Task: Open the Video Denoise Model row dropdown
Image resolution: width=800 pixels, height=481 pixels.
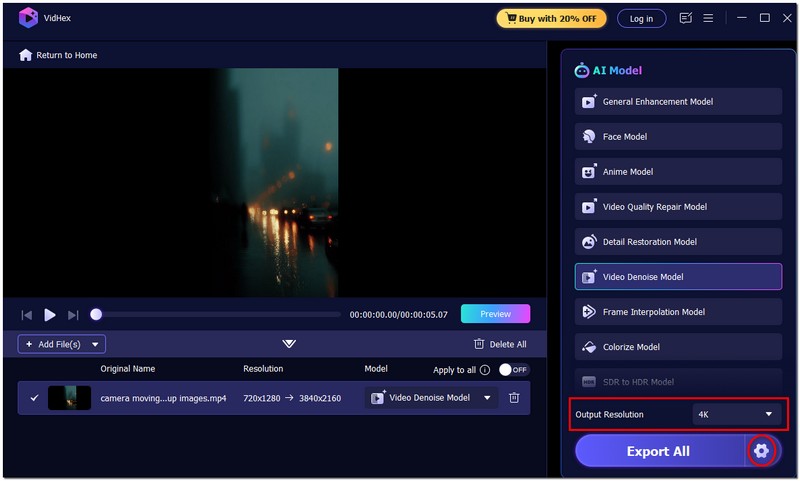Action: (487, 398)
